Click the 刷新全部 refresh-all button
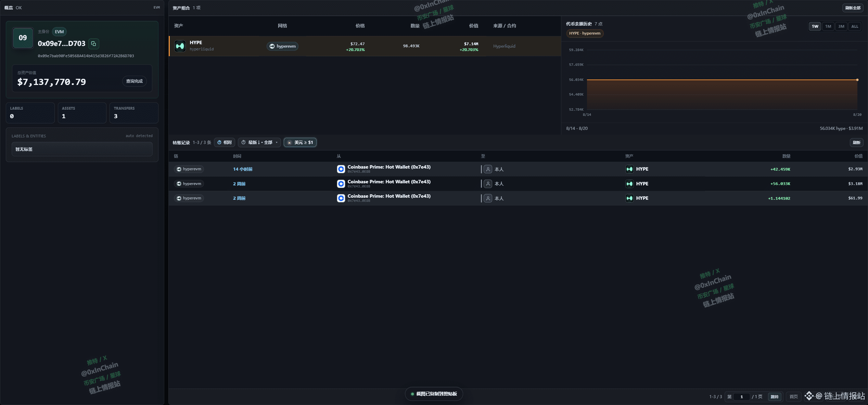The width and height of the screenshot is (868, 405). click(853, 8)
